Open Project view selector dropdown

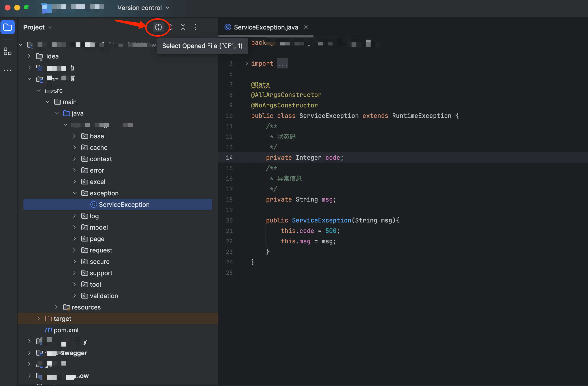(x=38, y=27)
